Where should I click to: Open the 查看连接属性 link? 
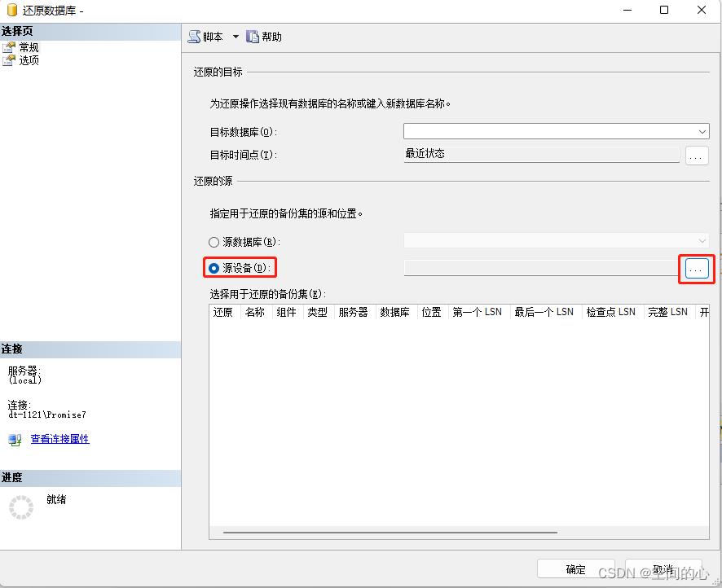[59, 439]
